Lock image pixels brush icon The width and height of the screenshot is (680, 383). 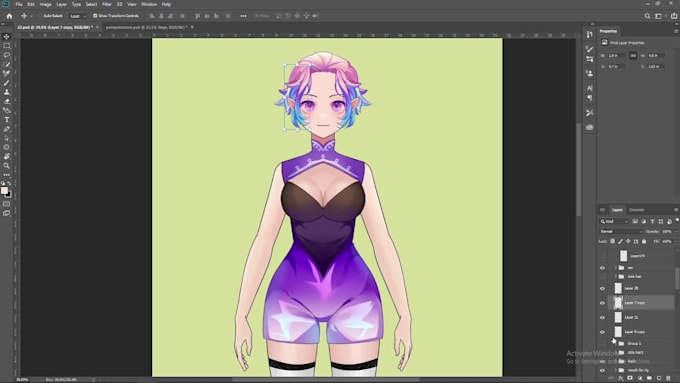(620, 241)
